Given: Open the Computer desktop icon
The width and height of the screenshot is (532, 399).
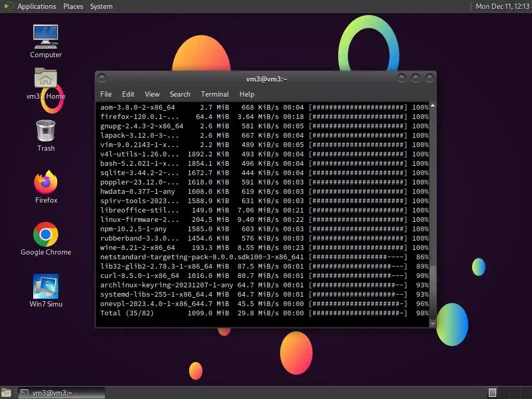Looking at the screenshot, I should tap(46, 41).
